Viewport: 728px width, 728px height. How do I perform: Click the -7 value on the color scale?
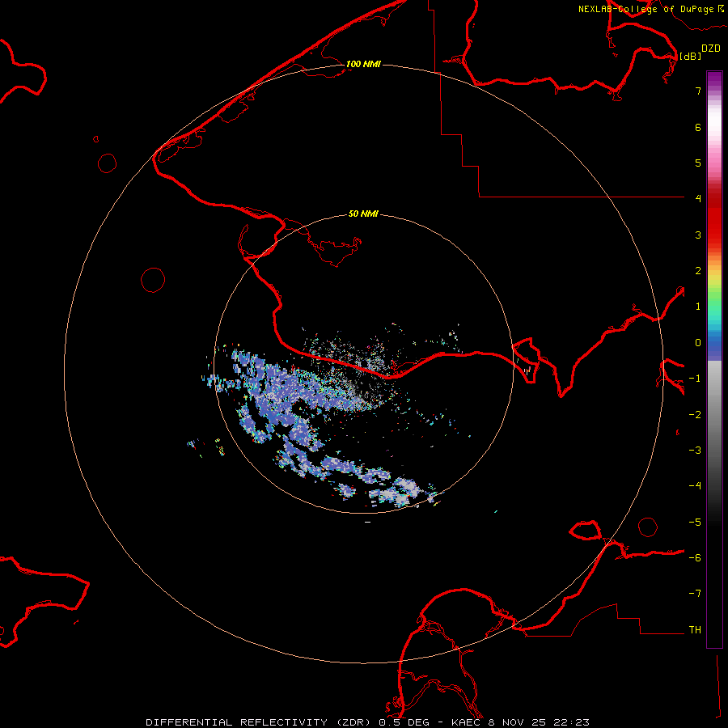coord(695,594)
